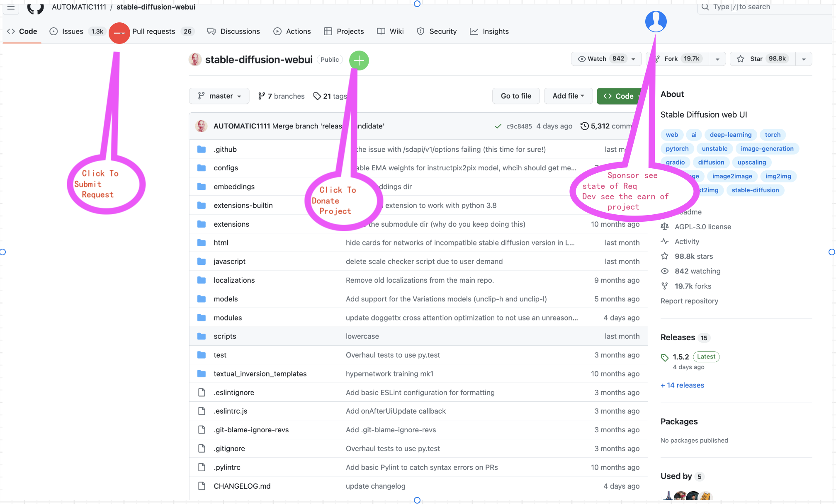The width and height of the screenshot is (836, 504).
Task: Open the localizations folder icon
Action: click(x=202, y=280)
